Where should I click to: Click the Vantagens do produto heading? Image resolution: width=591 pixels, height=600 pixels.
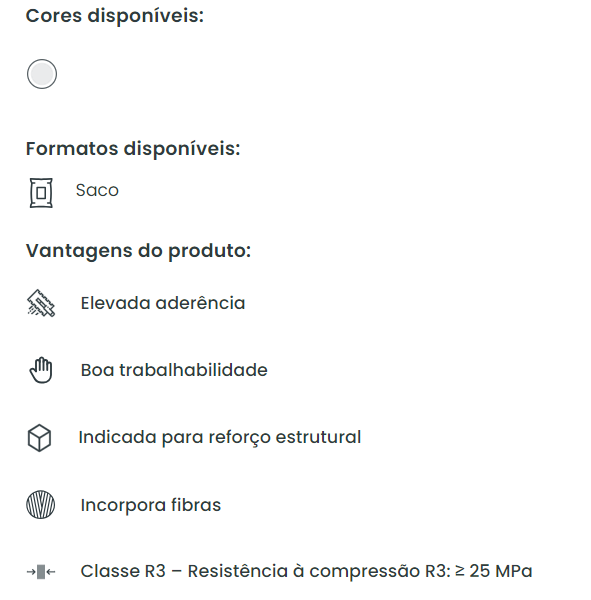138,251
